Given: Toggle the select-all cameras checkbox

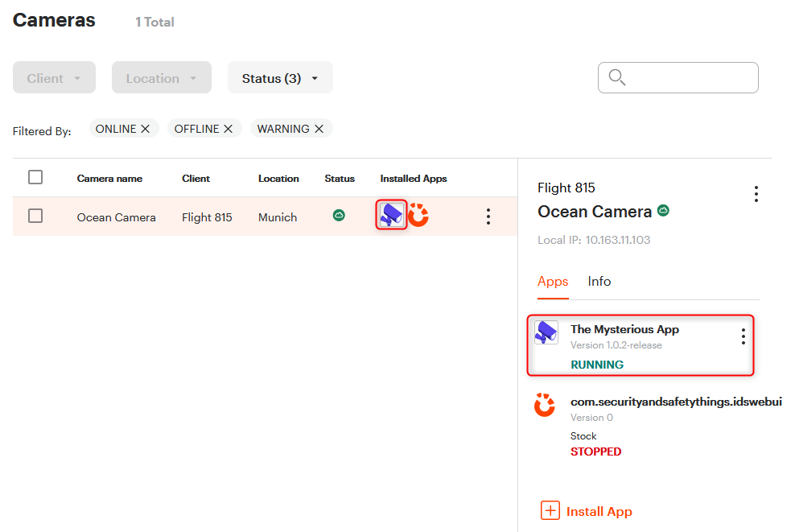Looking at the screenshot, I should [35, 177].
